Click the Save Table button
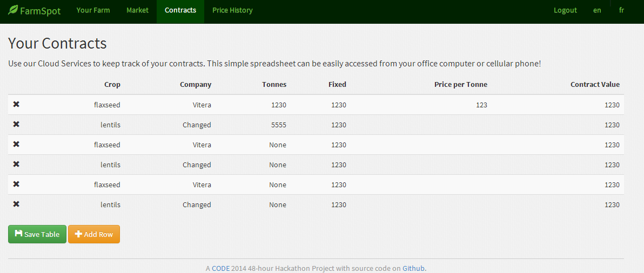The width and height of the screenshot is (644, 273). tap(37, 234)
